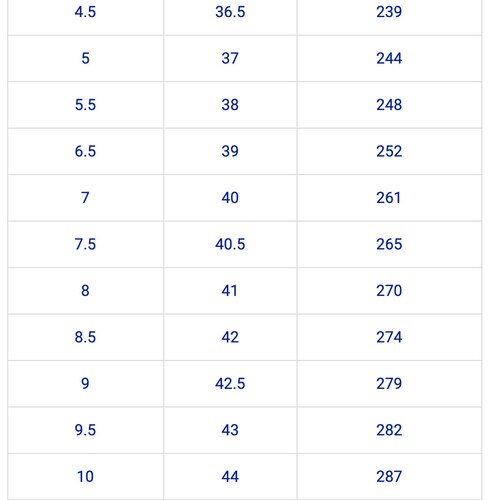Select the 270 measurement cell
This screenshot has height=500, width=500.
(389, 291)
